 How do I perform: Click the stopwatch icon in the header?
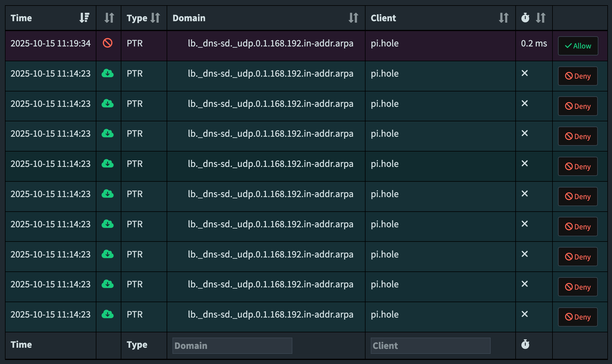tap(525, 18)
